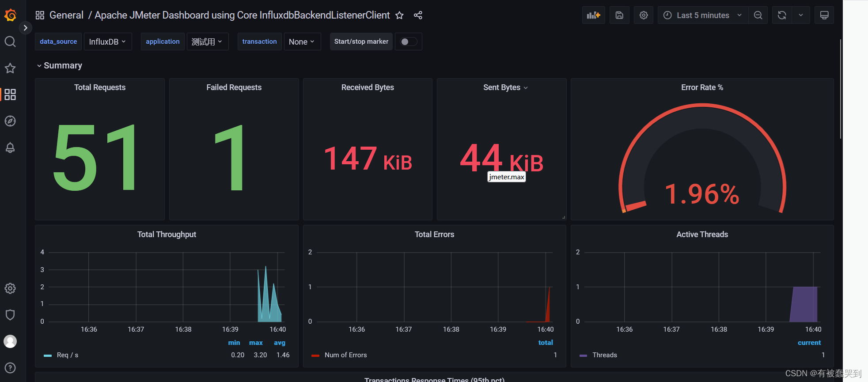Click Num of Errors red color swatch

(x=315, y=356)
